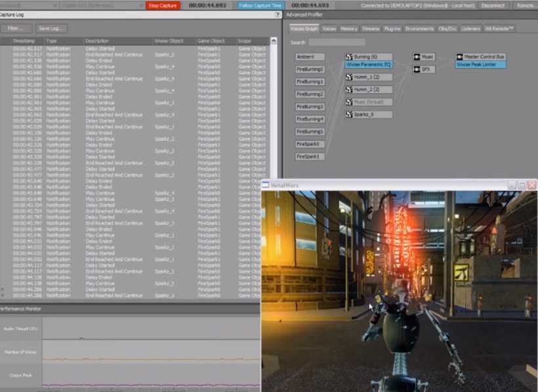Click the Voices Graph search field
Viewport: 538px width, 392px height.
(x=337, y=43)
